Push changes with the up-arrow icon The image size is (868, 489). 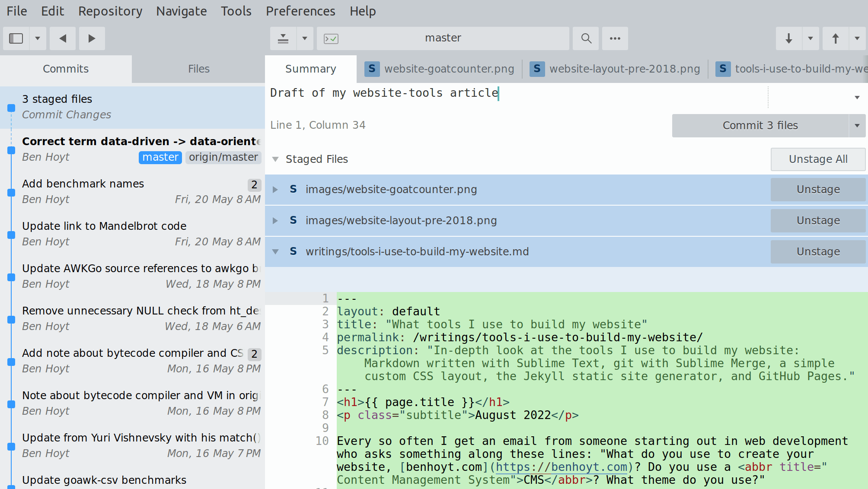834,38
